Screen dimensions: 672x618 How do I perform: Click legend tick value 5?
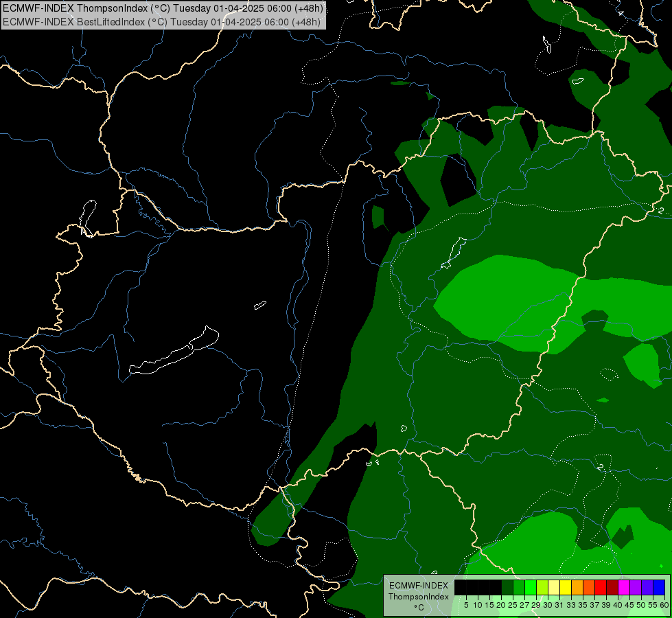[x=466, y=605]
